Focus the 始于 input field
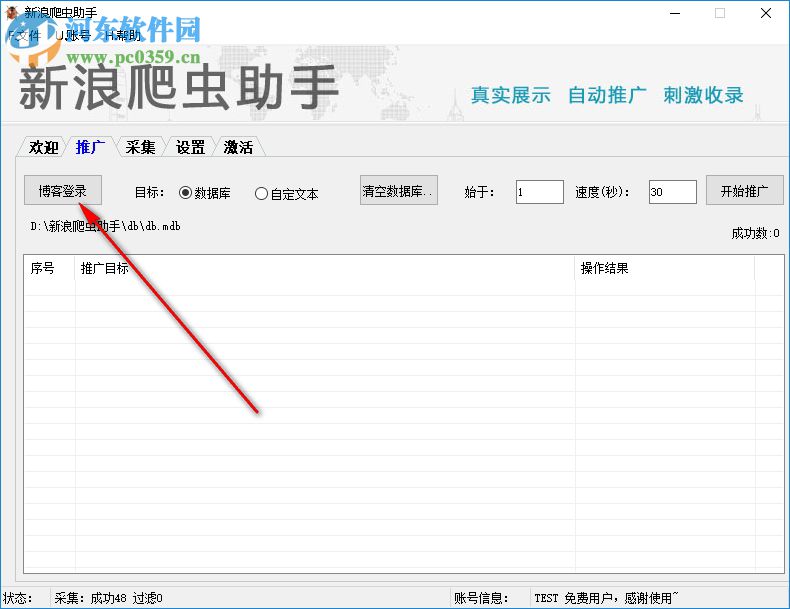Viewport: 790px width, 609px height. click(x=540, y=192)
